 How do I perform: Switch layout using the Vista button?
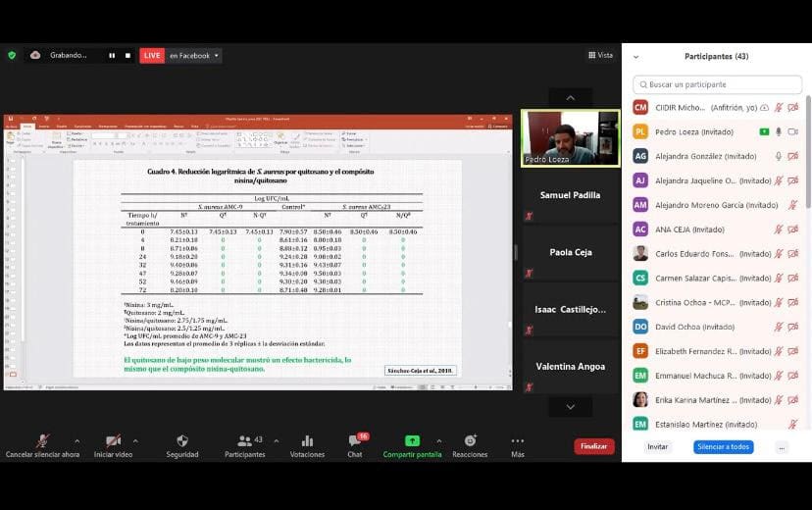point(600,55)
